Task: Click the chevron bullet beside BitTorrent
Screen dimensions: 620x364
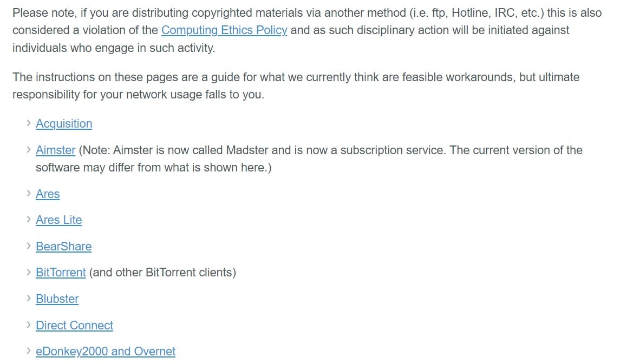Action: [x=29, y=272]
